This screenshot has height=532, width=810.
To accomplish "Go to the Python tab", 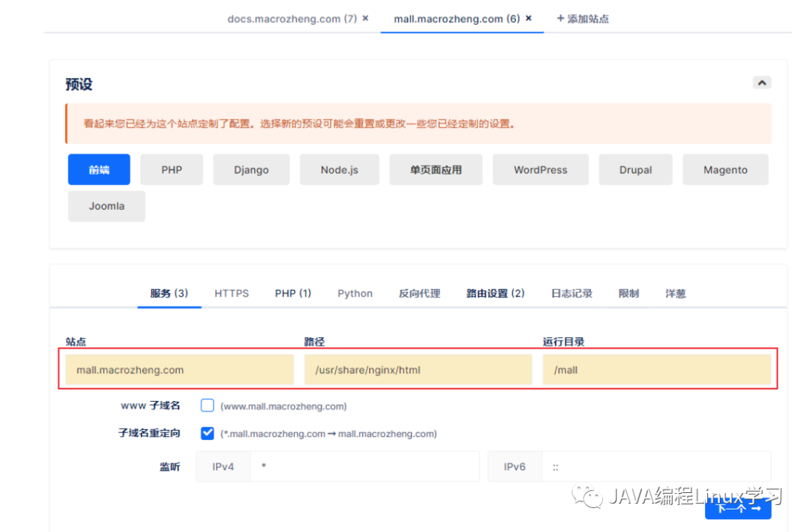I will [x=355, y=294].
